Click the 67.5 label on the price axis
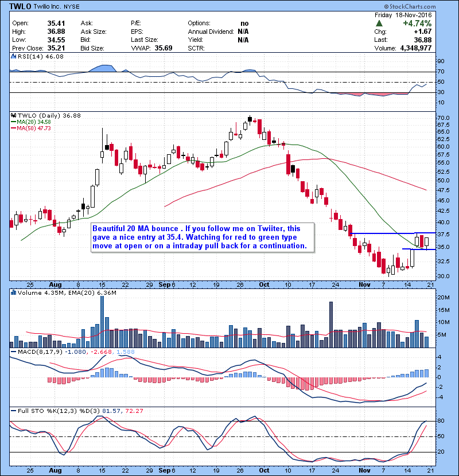Screen dimensions: 459x476 click(x=444, y=125)
